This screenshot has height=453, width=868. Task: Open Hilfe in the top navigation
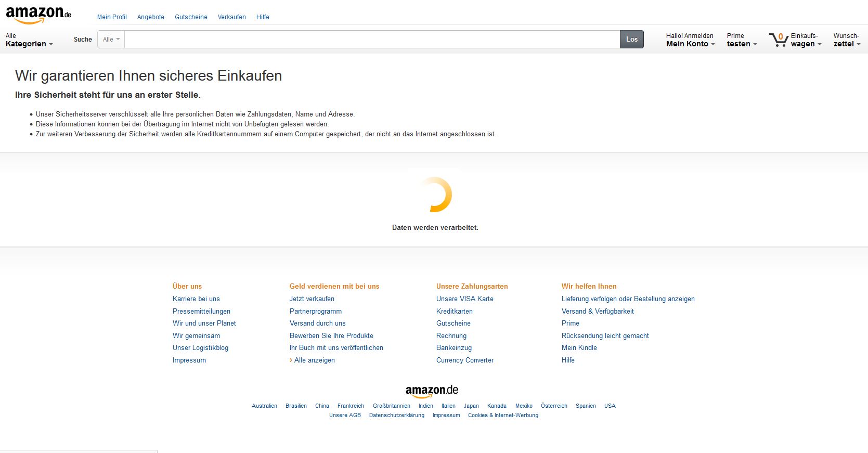pyautogui.click(x=263, y=17)
